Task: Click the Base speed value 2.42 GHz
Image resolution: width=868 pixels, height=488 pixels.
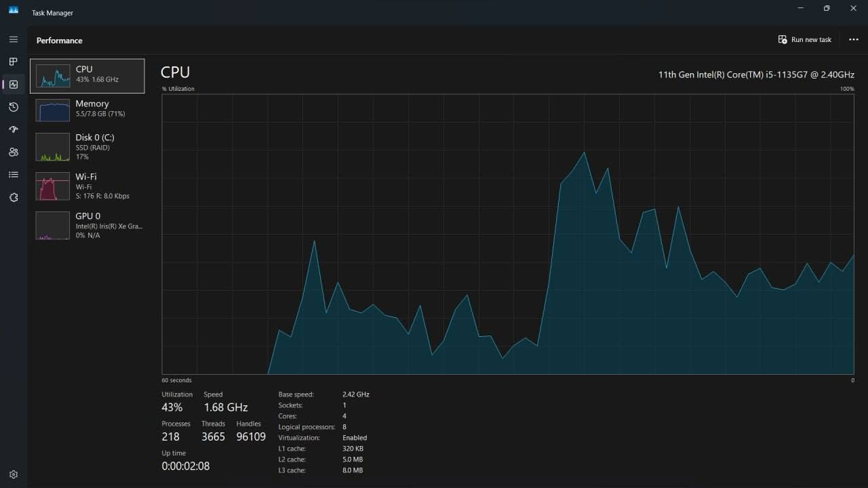Action: click(356, 394)
